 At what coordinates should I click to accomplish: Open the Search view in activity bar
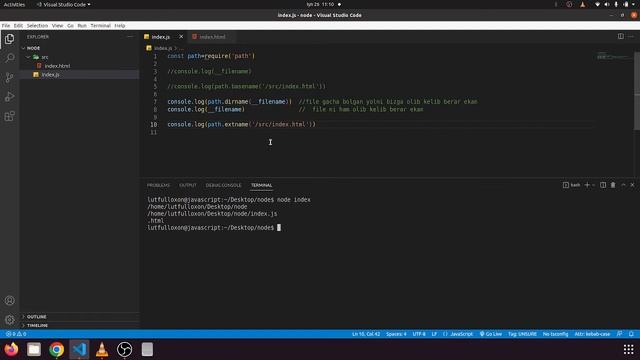tap(9, 58)
